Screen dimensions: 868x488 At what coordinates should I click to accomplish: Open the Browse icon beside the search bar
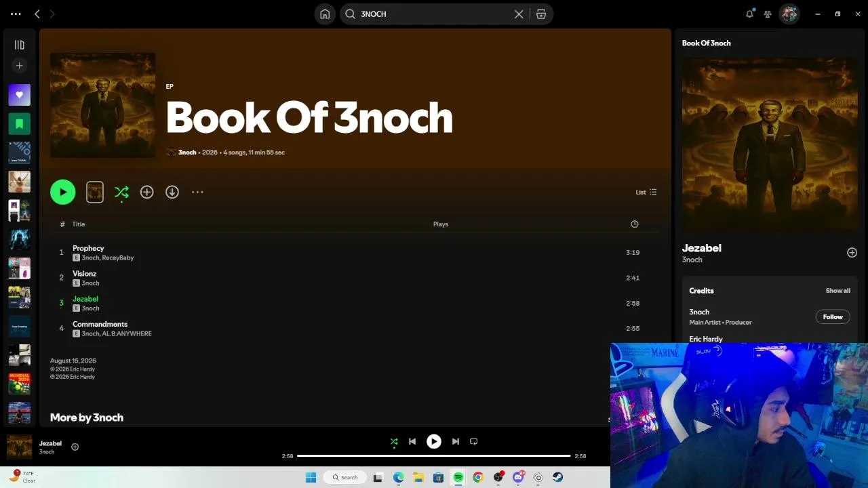click(541, 14)
